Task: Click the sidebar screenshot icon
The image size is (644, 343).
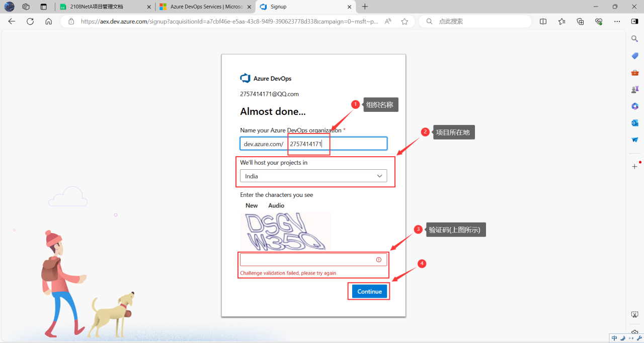Action: coord(635,314)
